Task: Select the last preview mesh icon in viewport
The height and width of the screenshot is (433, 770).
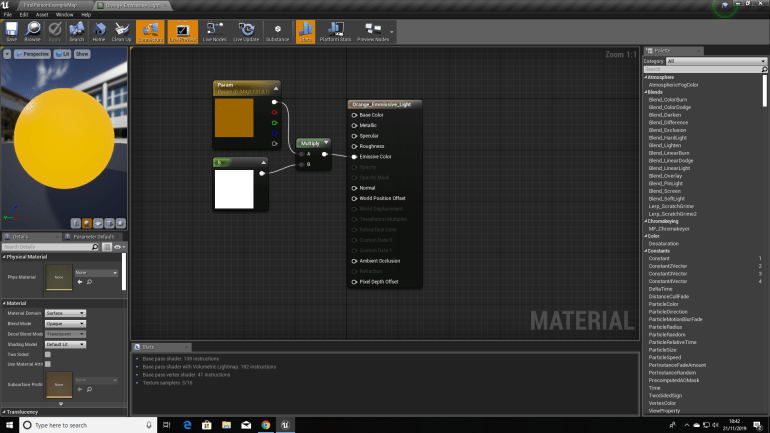Action: coord(121,223)
